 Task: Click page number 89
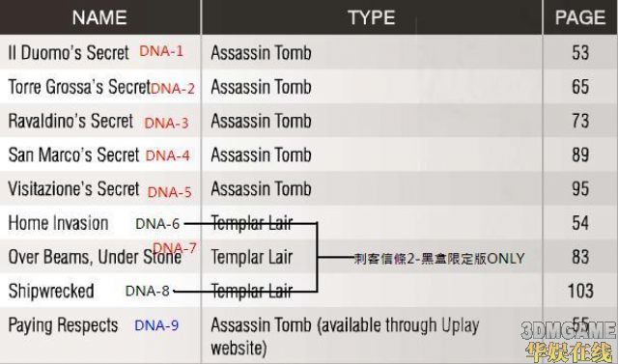click(x=580, y=154)
